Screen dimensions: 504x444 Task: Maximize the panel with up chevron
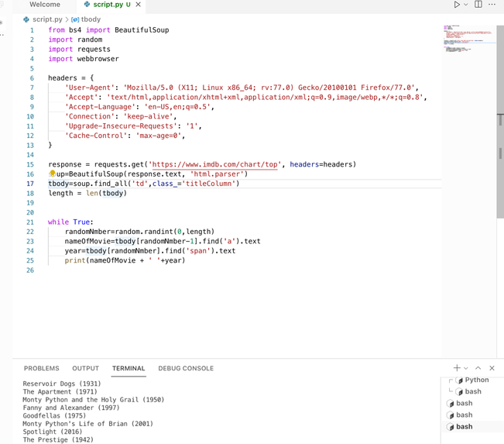tap(478, 368)
